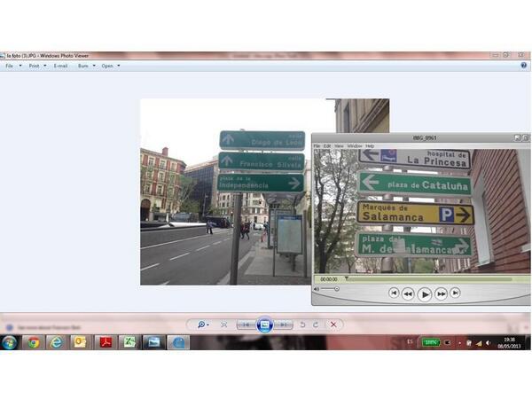Play the IMG_9961 video
The width and height of the screenshot is (532, 399).
[x=425, y=293]
